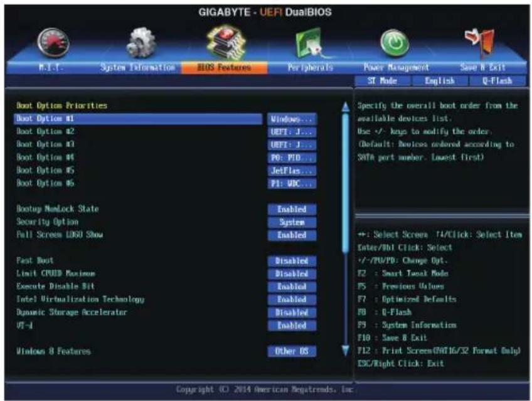Image resolution: width=532 pixels, height=401 pixels.
Task: Select the Boot Option #2 label
Action: (45, 132)
